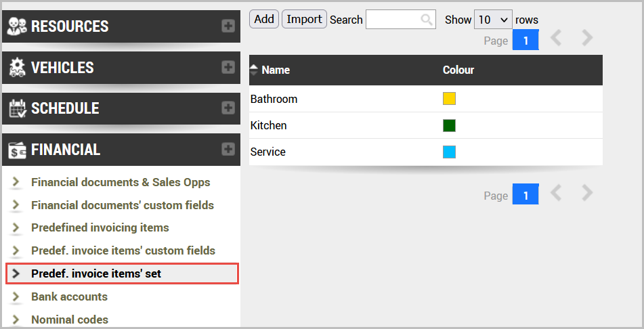Expand the Resources section plus button
The height and width of the screenshot is (329, 644).
point(228,26)
